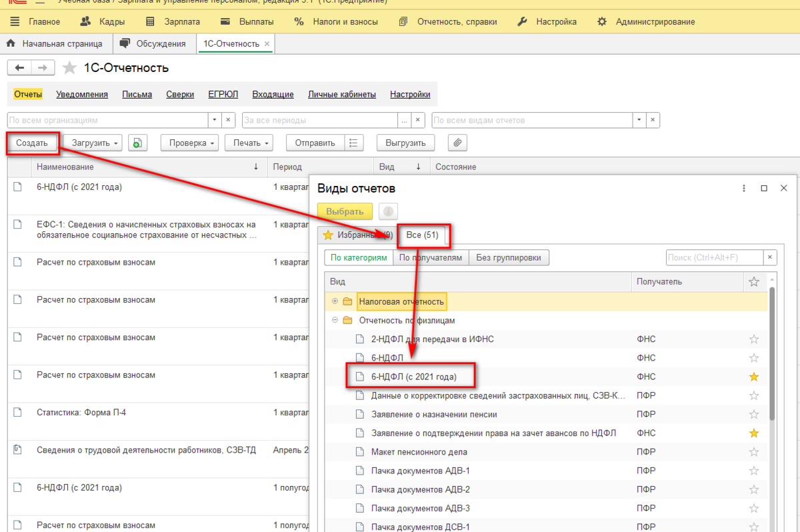The width and height of the screenshot is (800, 532).
Task: Add 1С-Отчетность page to favorites star
Action: click(x=69, y=68)
